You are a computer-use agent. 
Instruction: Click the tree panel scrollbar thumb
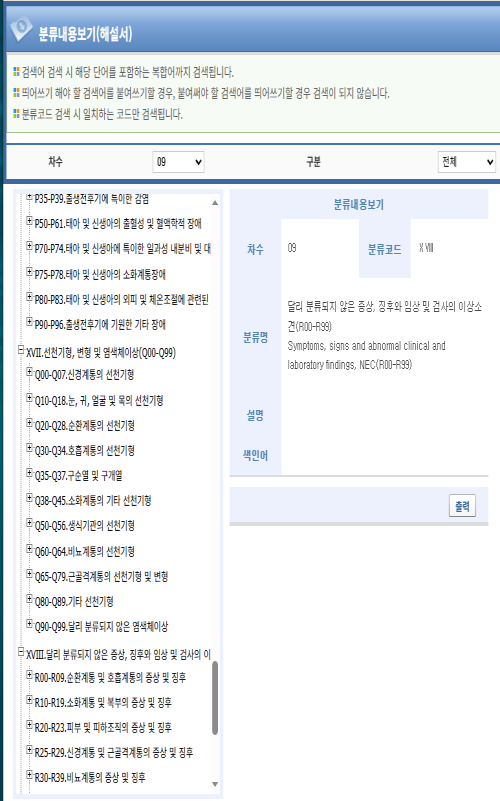215,698
